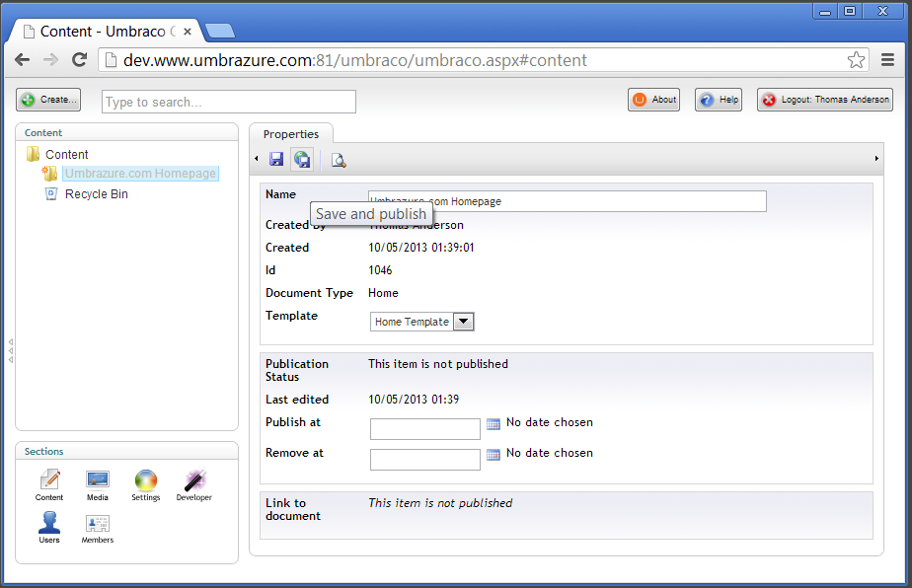Open the Media section
Screen dimensions: 912x588
coord(98,484)
